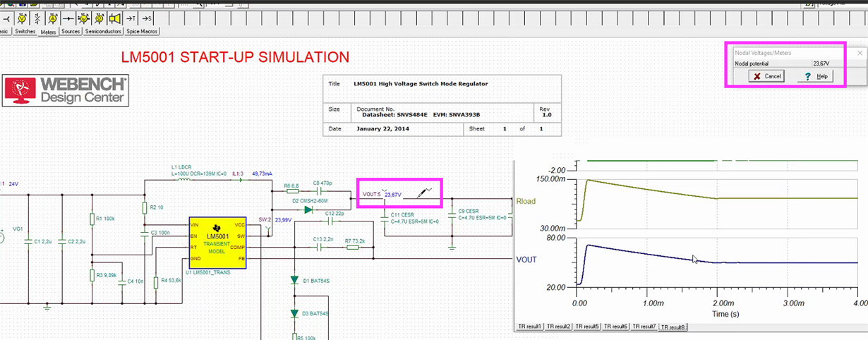Switch to TR result6 tab
This screenshot has height=340, width=868.
pyautogui.click(x=616, y=327)
